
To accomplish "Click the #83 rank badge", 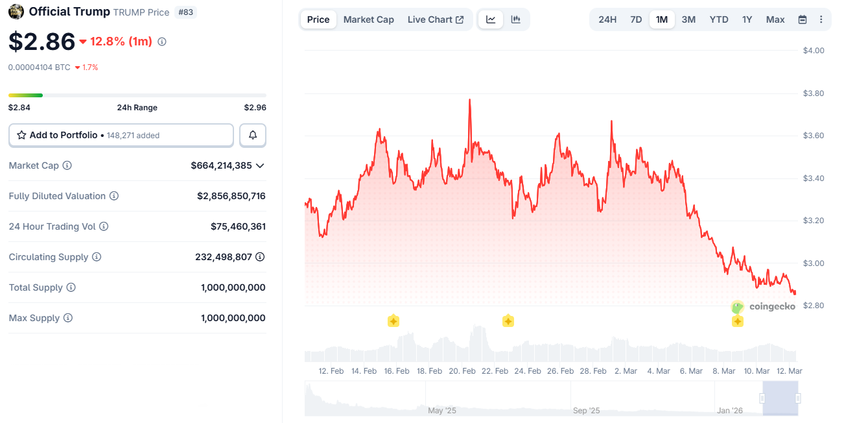I will coord(185,12).
